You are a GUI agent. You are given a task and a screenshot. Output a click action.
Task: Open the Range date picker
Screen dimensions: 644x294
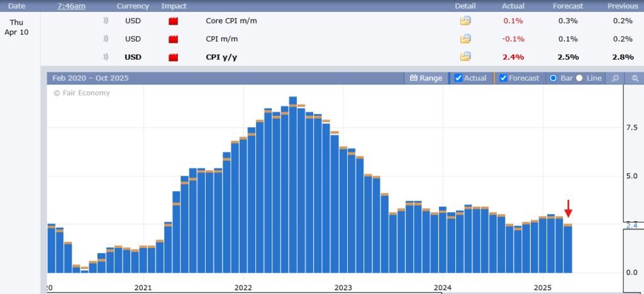point(426,78)
